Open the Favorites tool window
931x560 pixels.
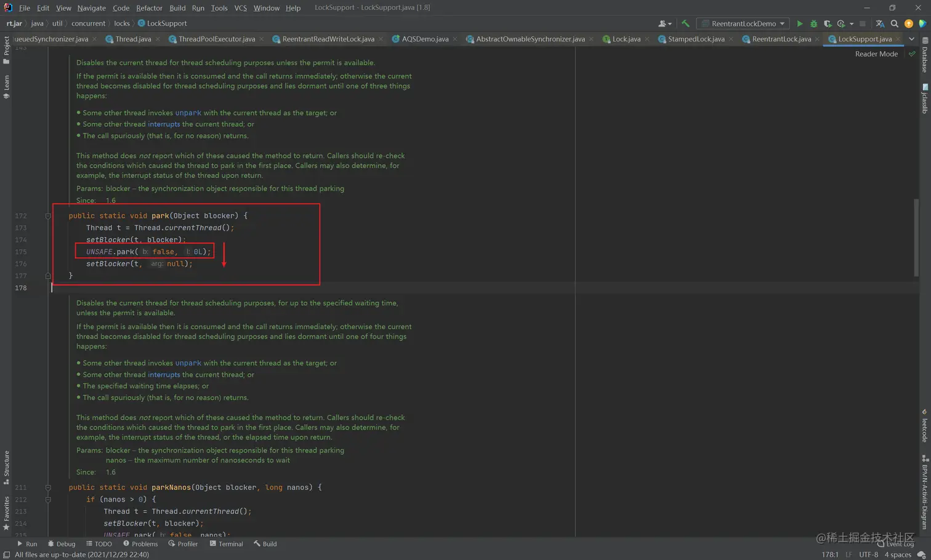[x=6, y=513]
